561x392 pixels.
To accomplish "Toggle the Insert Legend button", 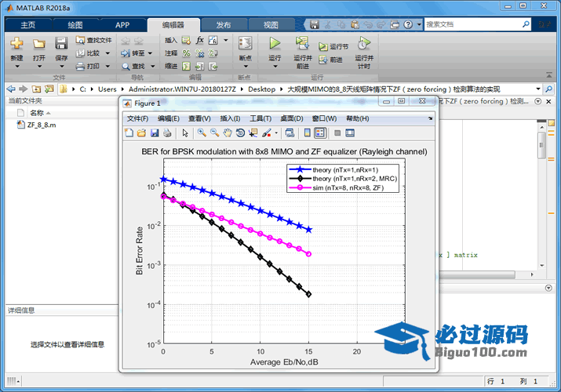I will [x=320, y=133].
